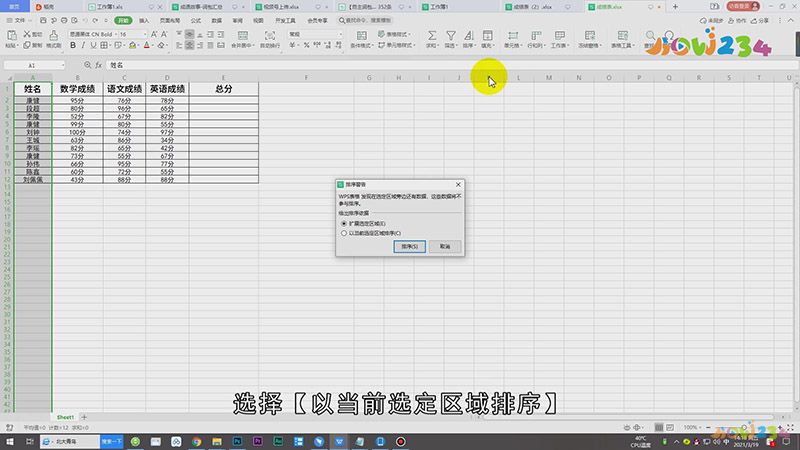Open the AutoSum dropdown arrow

(x=436, y=45)
